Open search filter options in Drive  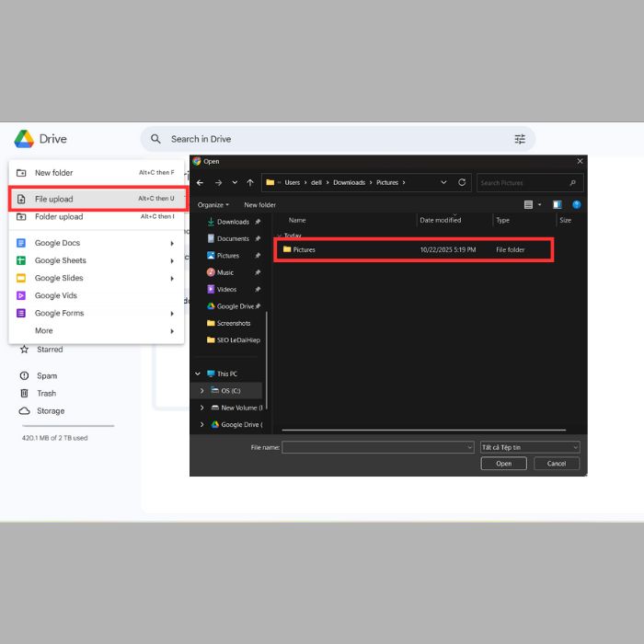pos(520,139)
